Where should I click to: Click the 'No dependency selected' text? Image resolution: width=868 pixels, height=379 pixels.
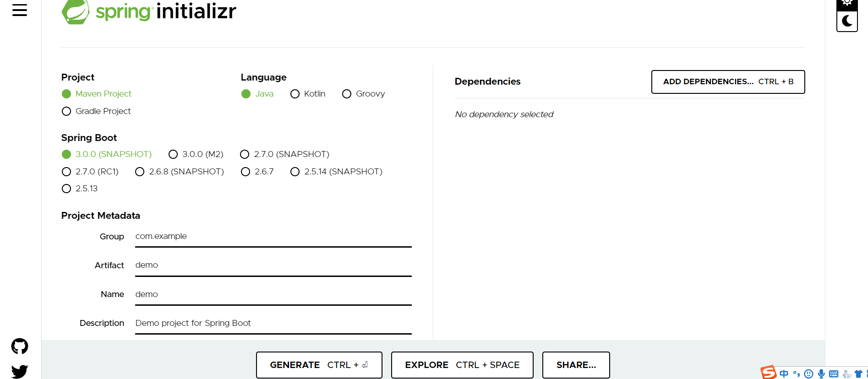pyautogui.click(x=504, y=114)
